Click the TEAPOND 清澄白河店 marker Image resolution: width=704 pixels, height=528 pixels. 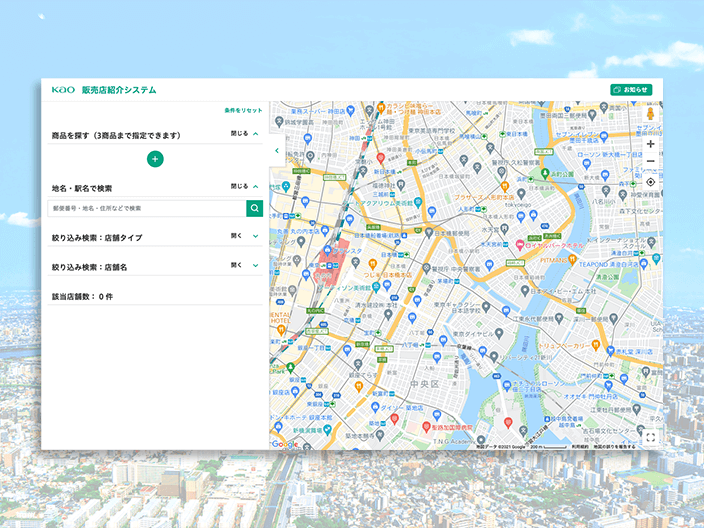(644, 264)
